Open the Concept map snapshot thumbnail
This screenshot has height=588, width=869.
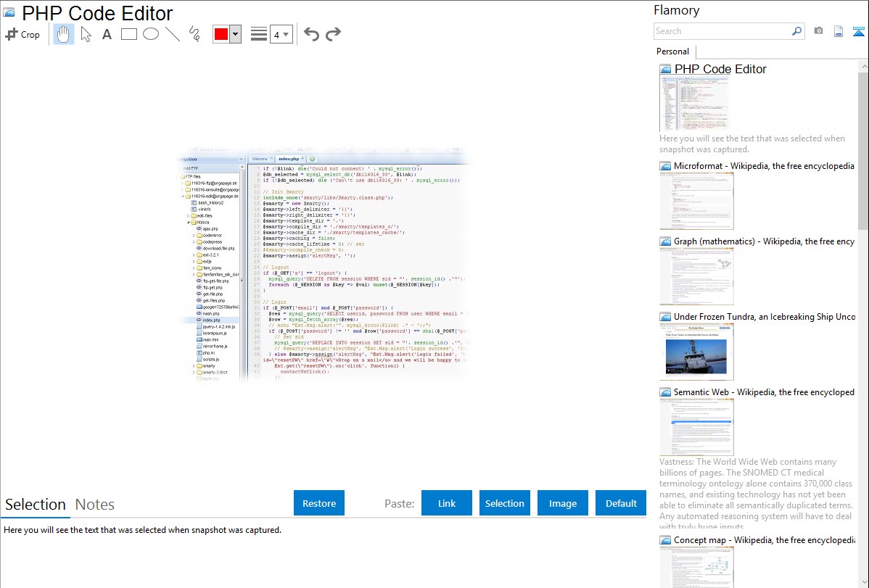click(696, 567)
